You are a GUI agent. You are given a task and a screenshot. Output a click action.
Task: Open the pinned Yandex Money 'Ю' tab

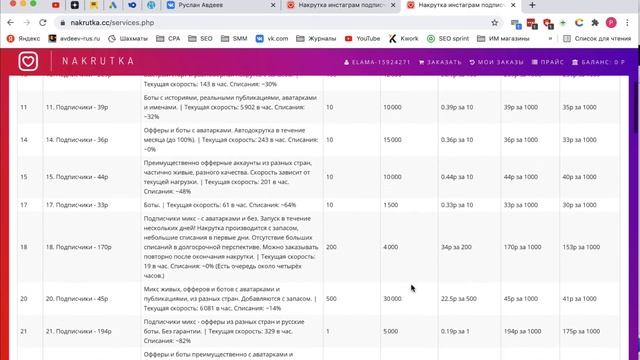(132, 5)
